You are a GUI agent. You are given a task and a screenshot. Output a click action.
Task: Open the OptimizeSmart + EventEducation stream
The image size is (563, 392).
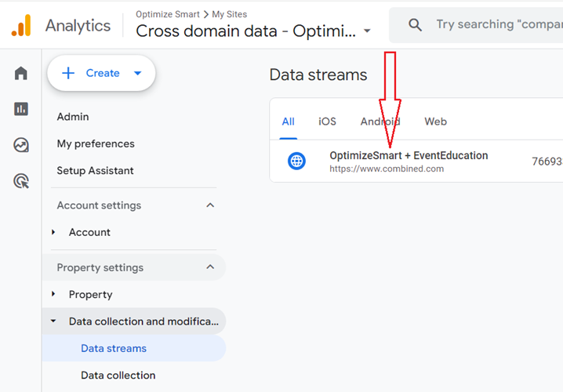pos(409,155)
